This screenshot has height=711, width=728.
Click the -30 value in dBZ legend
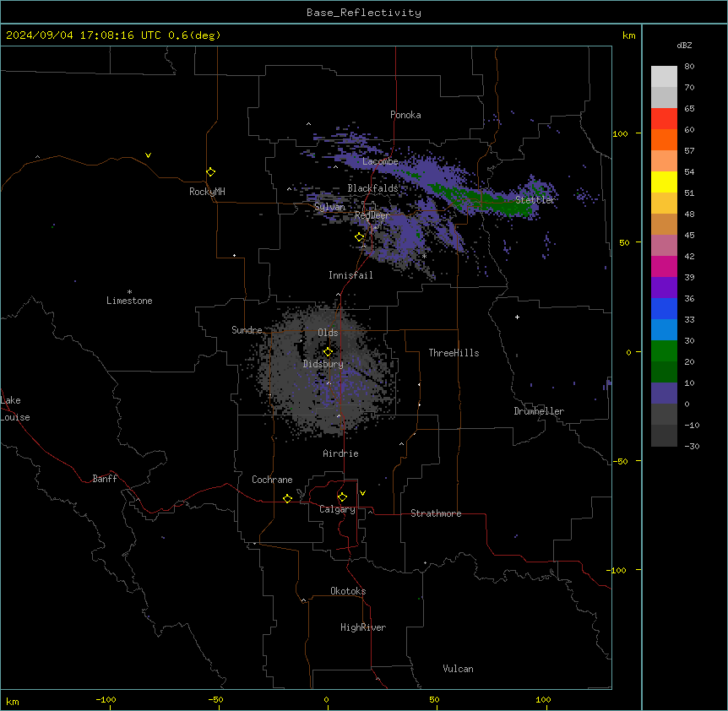click(692, 447)
